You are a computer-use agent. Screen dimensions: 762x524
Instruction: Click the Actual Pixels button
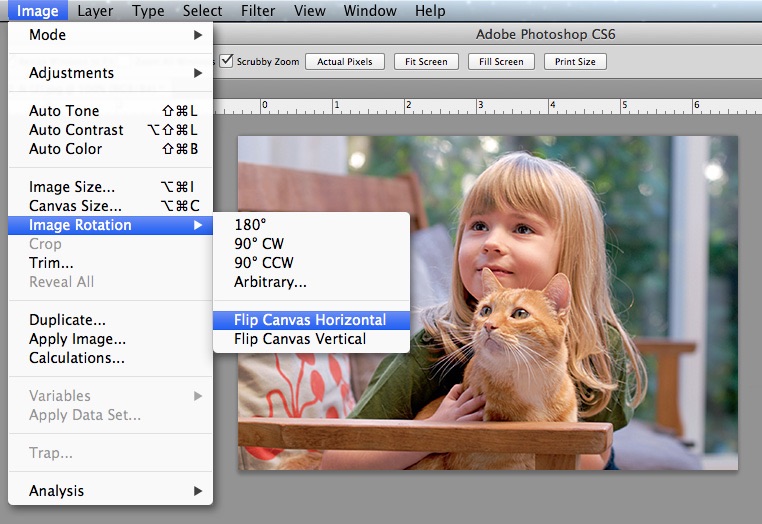coord(344,61)
